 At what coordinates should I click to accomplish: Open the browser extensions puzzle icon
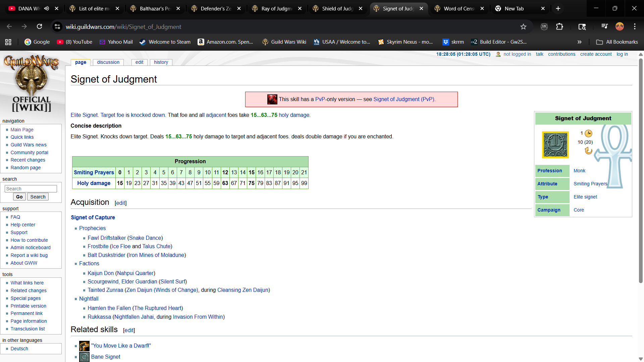[x=559, y=27]
